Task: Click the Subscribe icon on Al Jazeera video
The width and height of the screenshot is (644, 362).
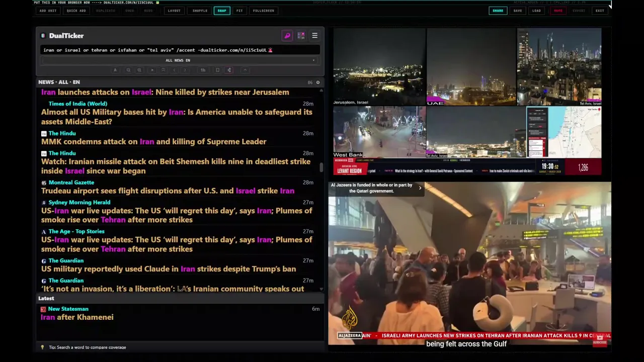Action: pos(599,340)
